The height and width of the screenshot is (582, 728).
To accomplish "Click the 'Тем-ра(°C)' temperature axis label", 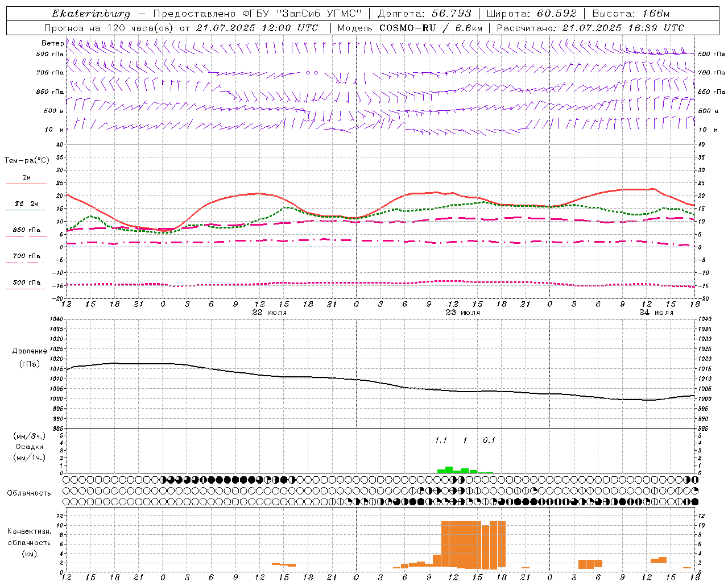I will click(27, 161).
